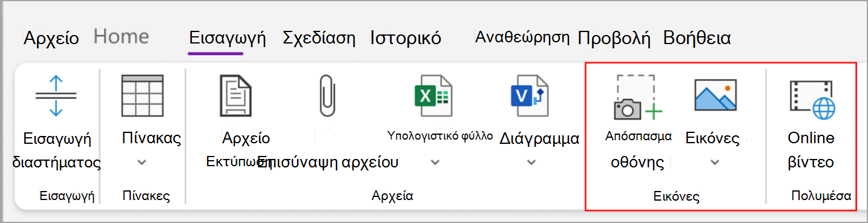
Task: Select the Εισαγωγή ribbon tab
Action: click(228, 39)
